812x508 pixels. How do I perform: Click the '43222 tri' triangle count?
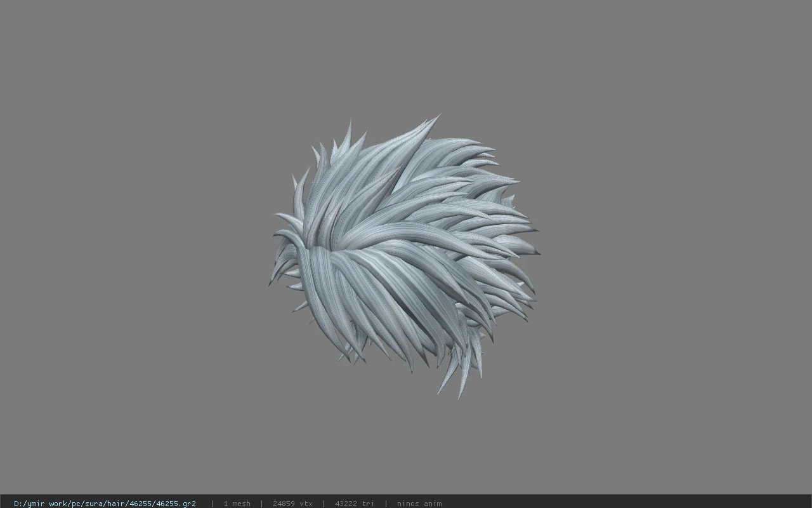tap(355, 504)
